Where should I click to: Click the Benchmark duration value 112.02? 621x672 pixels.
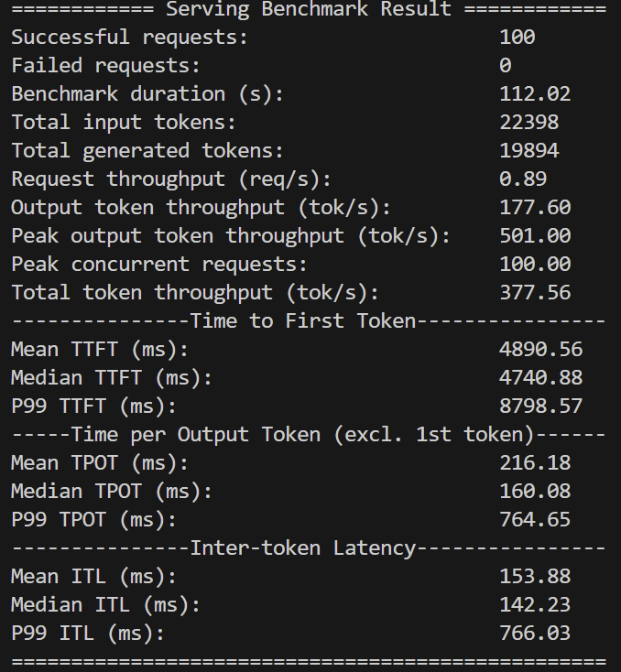click(535, 94)
